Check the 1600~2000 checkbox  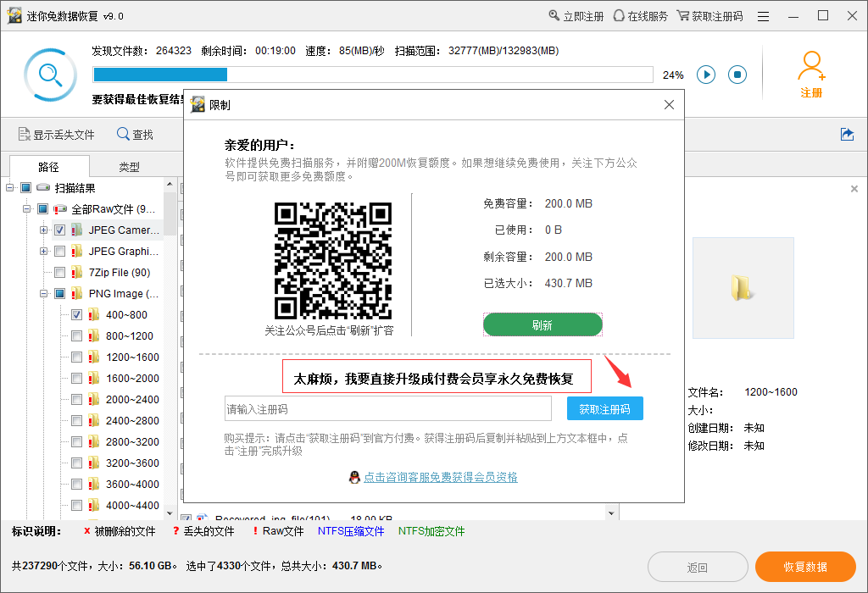pos(77,379)
